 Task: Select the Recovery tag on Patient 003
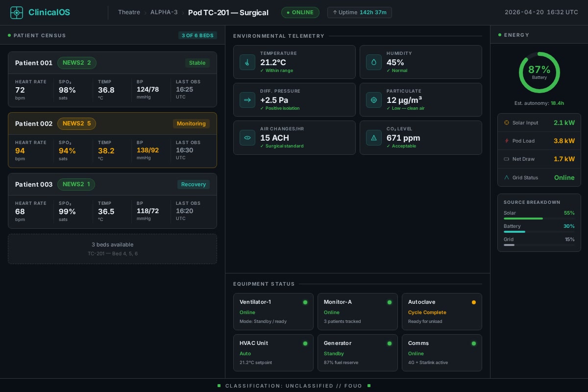(194, 184)
